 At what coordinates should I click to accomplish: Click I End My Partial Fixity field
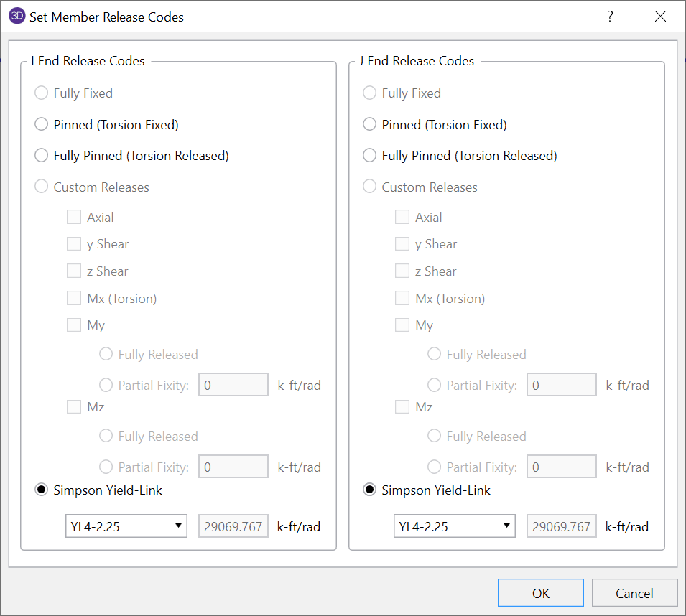click(233, 386)
